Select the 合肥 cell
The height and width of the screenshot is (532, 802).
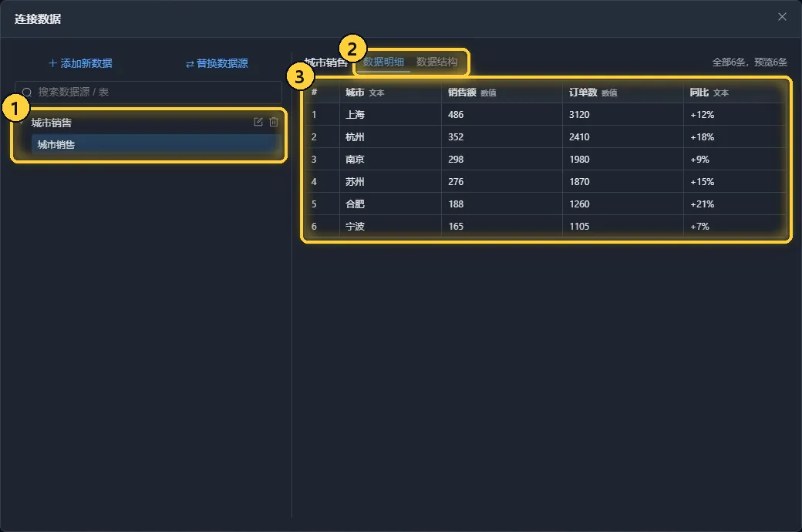(x=390, y=204)
